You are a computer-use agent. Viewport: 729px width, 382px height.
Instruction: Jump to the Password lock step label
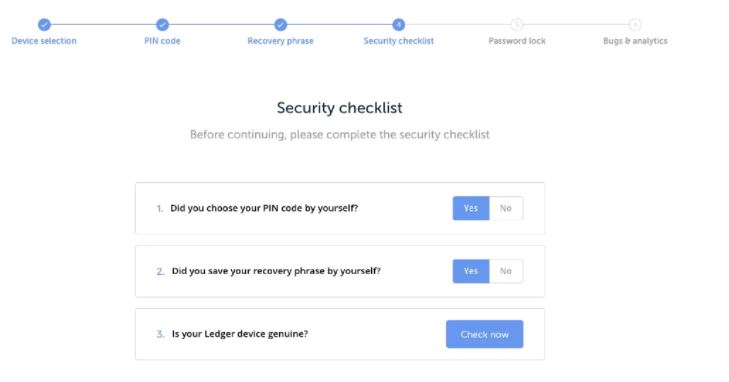tap(517, 41)
